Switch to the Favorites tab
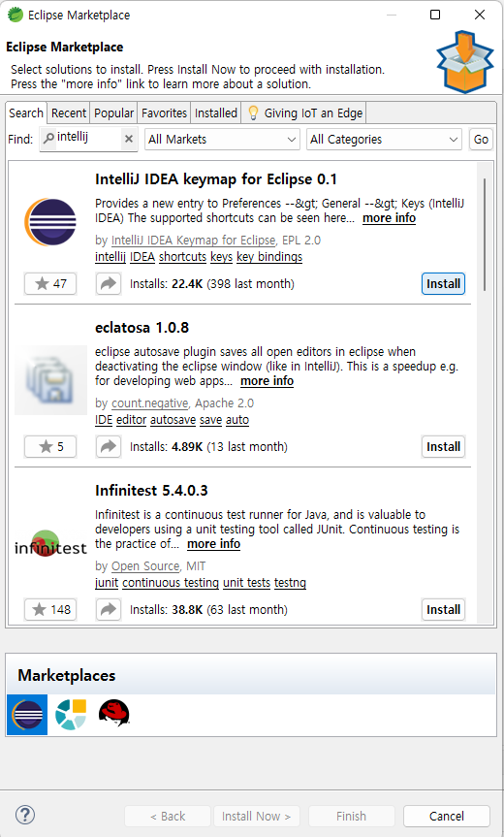 (x=164, y=113)
